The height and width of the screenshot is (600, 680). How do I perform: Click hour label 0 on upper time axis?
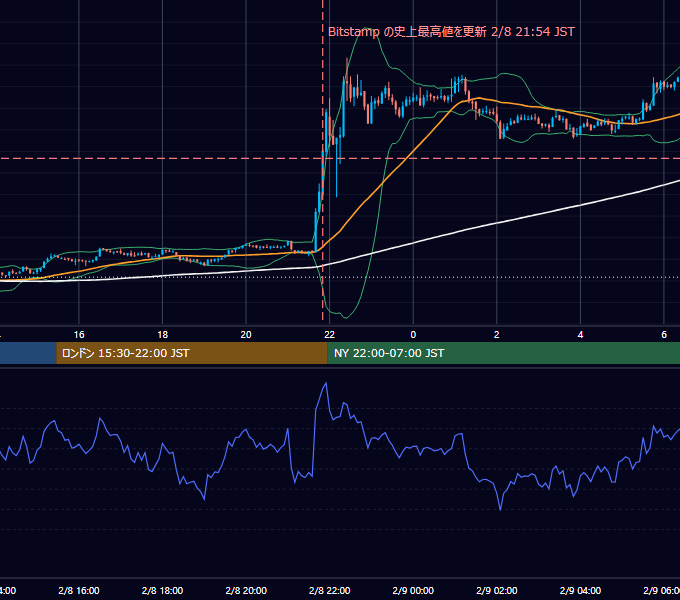[x=413, y=335]
